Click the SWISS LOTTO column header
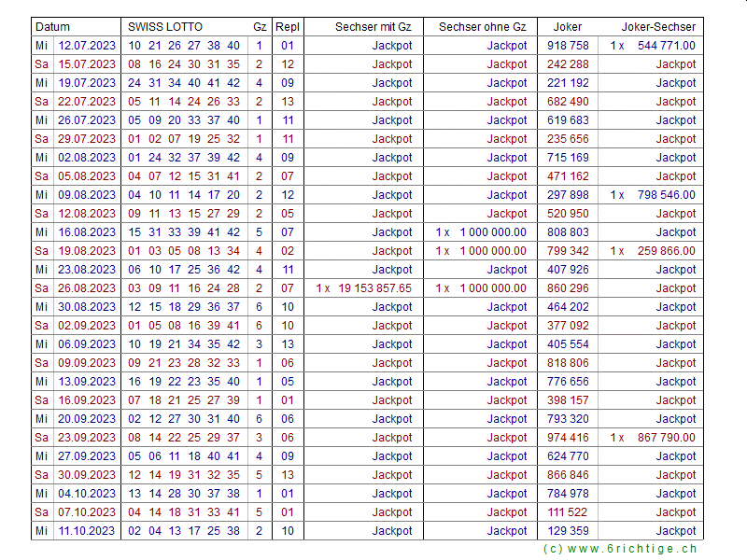Screen dimensions: 747x560 click(164, 27)
